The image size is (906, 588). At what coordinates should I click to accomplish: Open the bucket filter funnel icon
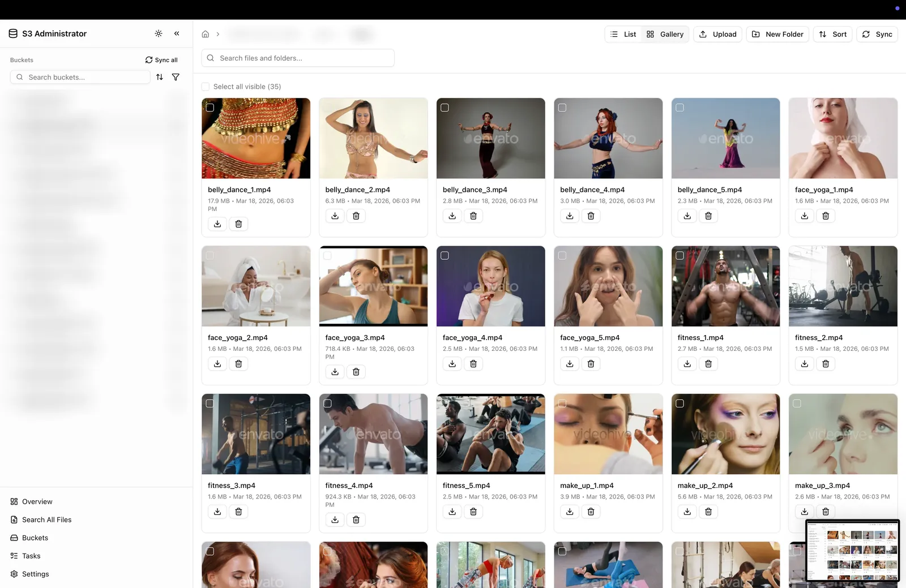176,77
